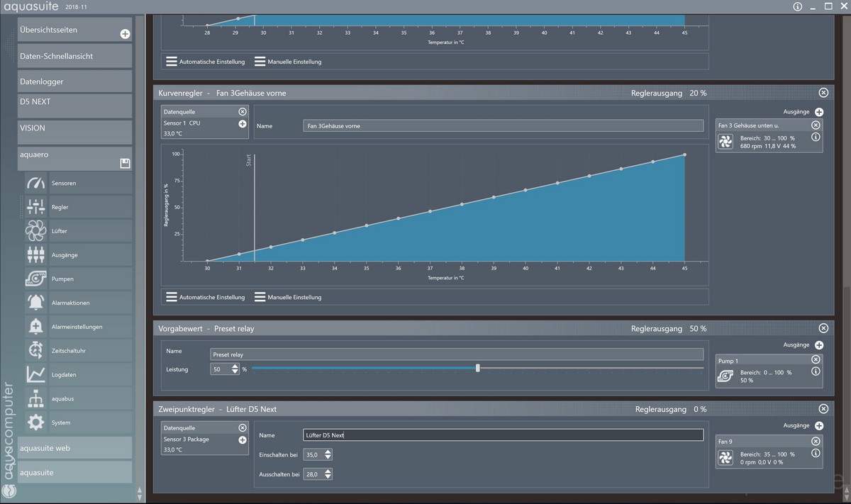851x504 pixels.
Task: Open the System gear icon
Action: (35, 422)
